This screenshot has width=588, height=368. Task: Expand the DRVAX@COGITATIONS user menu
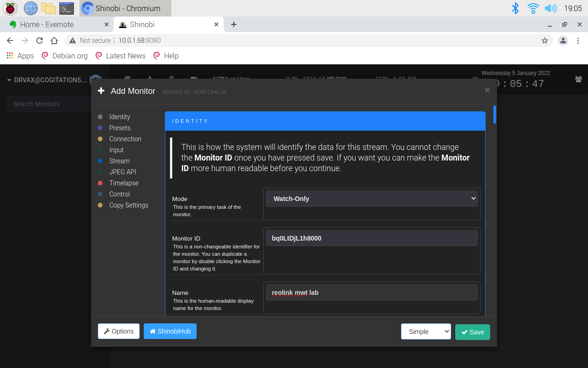pyautogui.click(x=47, y=80)
